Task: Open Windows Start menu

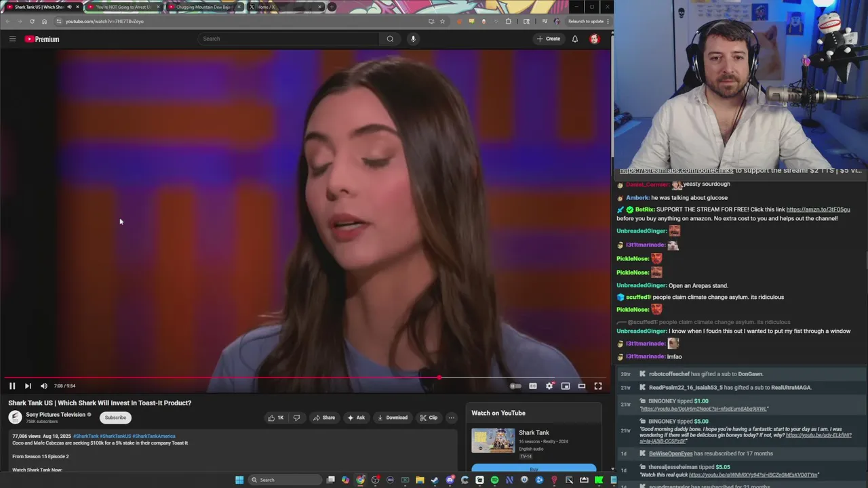Action: tap(239, 480)
